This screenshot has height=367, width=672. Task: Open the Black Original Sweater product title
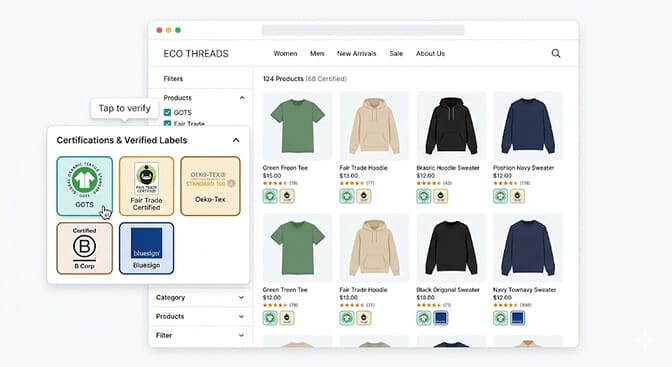[448, 290]
